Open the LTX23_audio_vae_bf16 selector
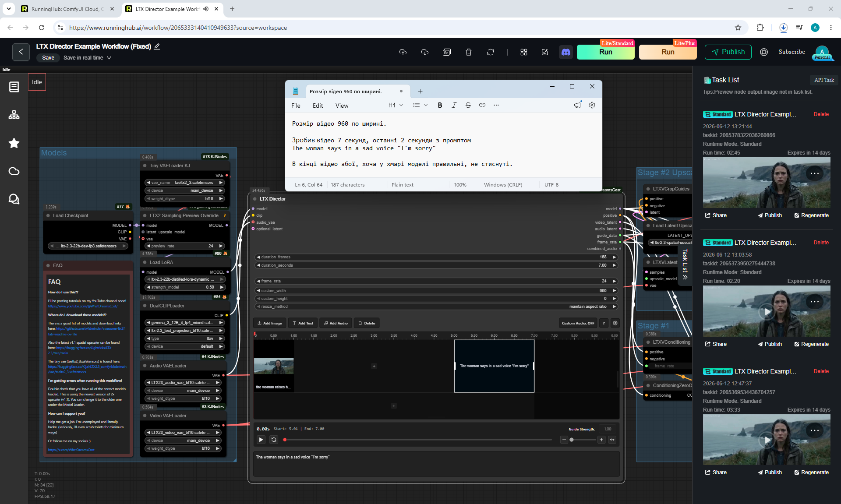Viewport: 841px width, 504px height. click(183, 383)
